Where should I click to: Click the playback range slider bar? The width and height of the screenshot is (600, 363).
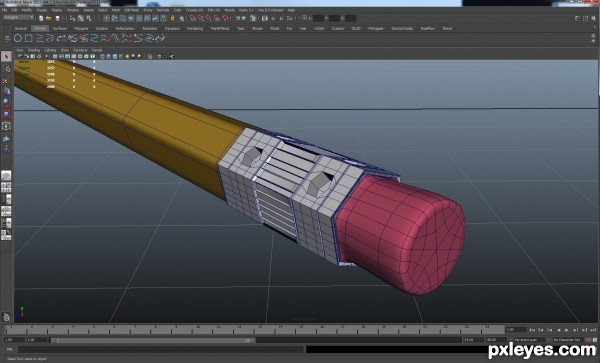point(153,340)
